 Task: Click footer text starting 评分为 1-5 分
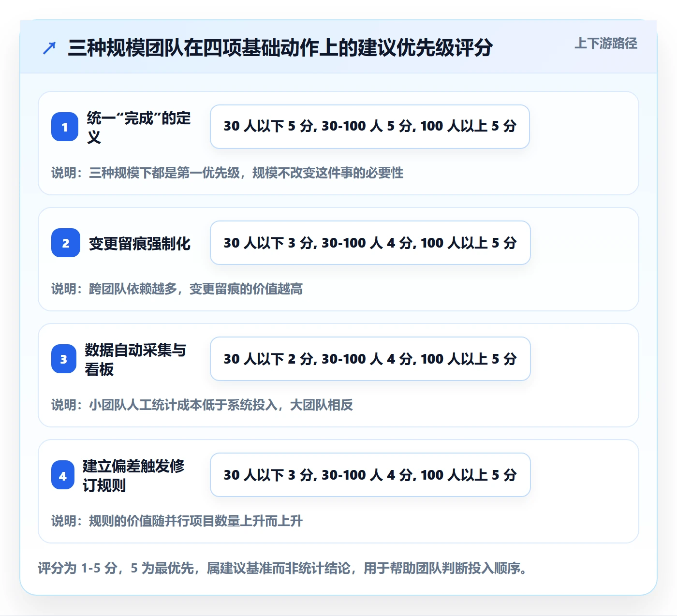point(282,568)
